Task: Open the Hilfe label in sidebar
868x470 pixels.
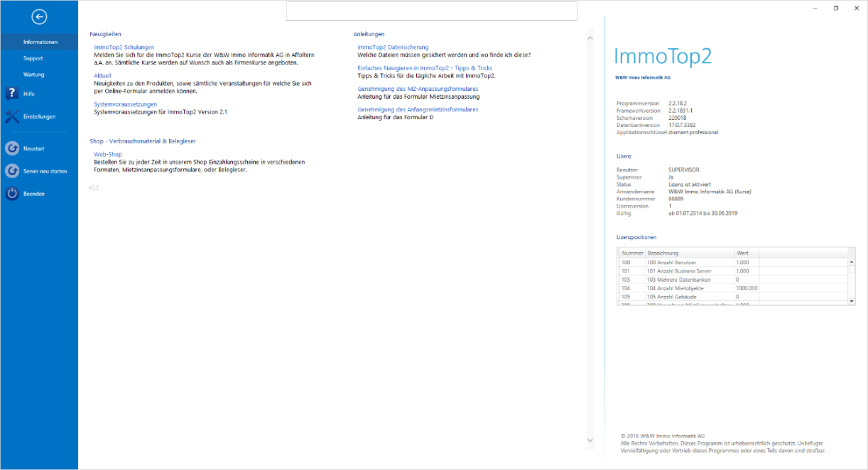Action: pyautogui.click(x=29, y=94)
